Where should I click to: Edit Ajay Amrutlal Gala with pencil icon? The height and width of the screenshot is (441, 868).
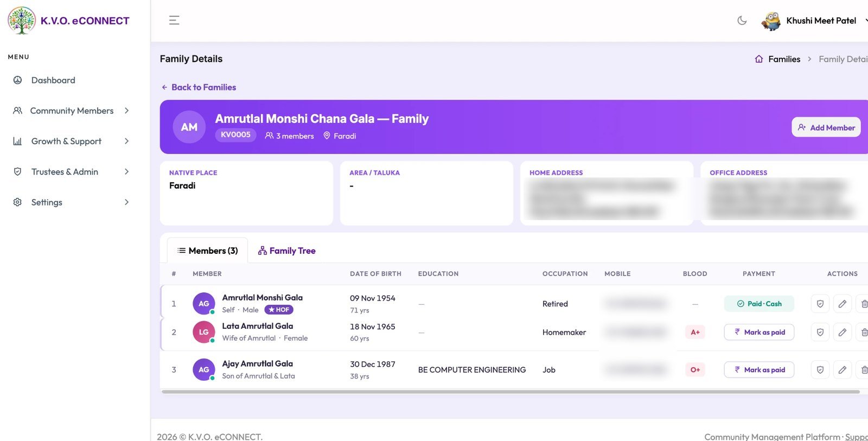(x=842, y=370)
